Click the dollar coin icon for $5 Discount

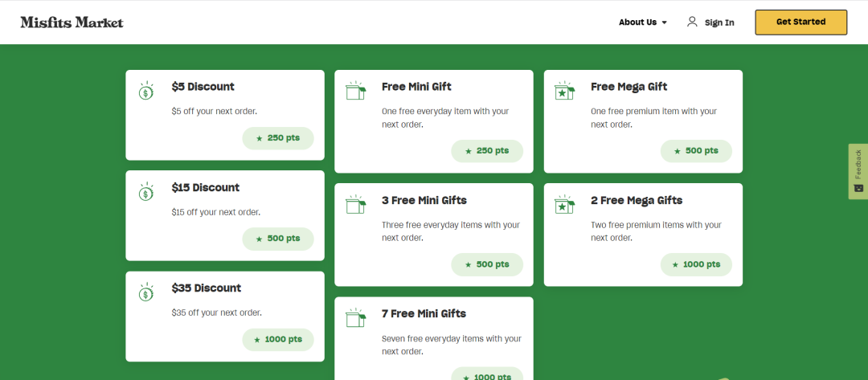146,91
